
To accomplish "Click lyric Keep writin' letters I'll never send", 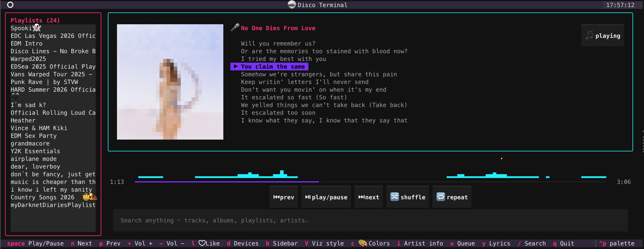I will pyautogui.click(x=305, y=82).
